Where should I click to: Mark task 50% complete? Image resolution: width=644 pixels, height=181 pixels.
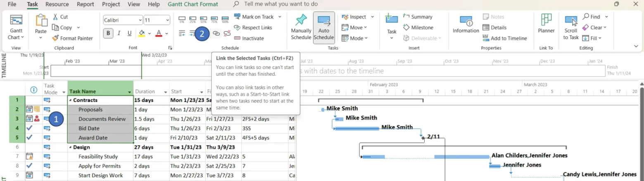point(203,19)
